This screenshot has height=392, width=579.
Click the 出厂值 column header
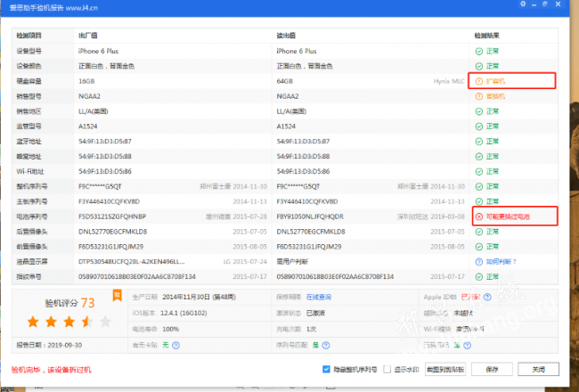(88, 36)
